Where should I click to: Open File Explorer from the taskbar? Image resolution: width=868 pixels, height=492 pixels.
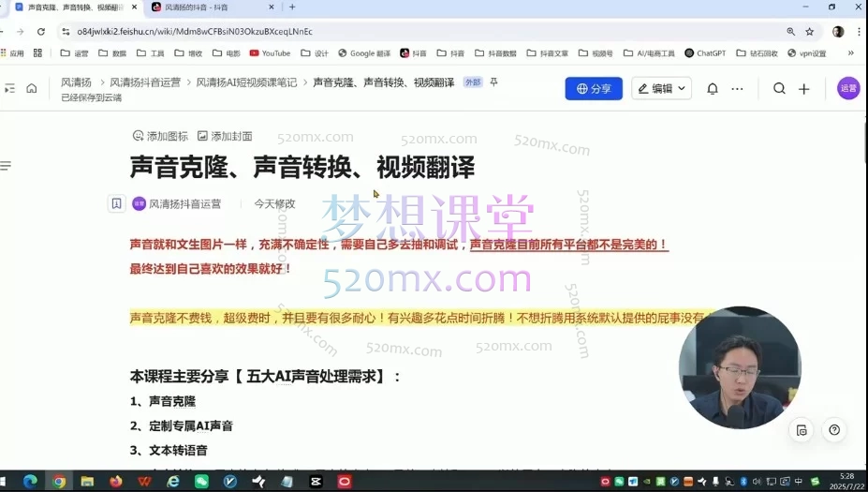point(87,482)
